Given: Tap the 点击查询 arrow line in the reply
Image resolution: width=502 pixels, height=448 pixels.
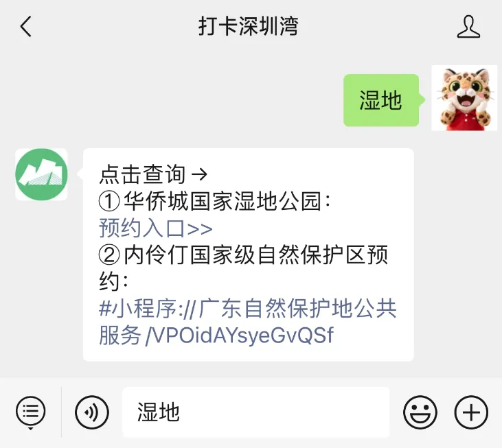Looking at the screenshot, I should coord(153,174).
